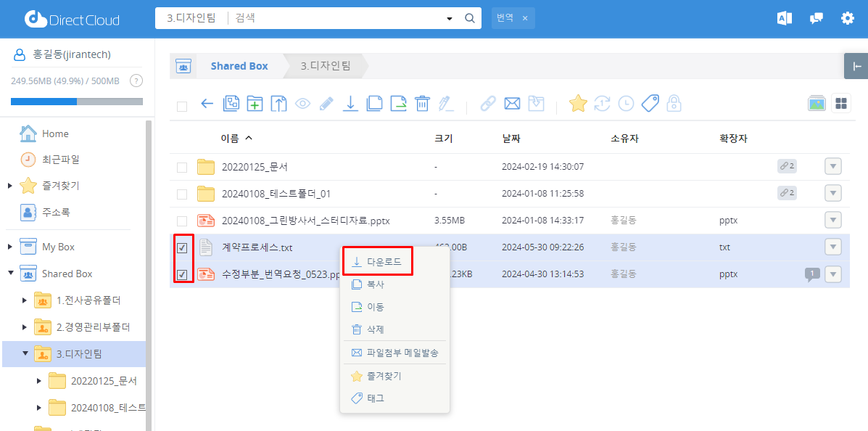The height and width of the screenshot is (431, 868).
Task: Click the chain link toolbar icon
Action: [x=488, y=104]
